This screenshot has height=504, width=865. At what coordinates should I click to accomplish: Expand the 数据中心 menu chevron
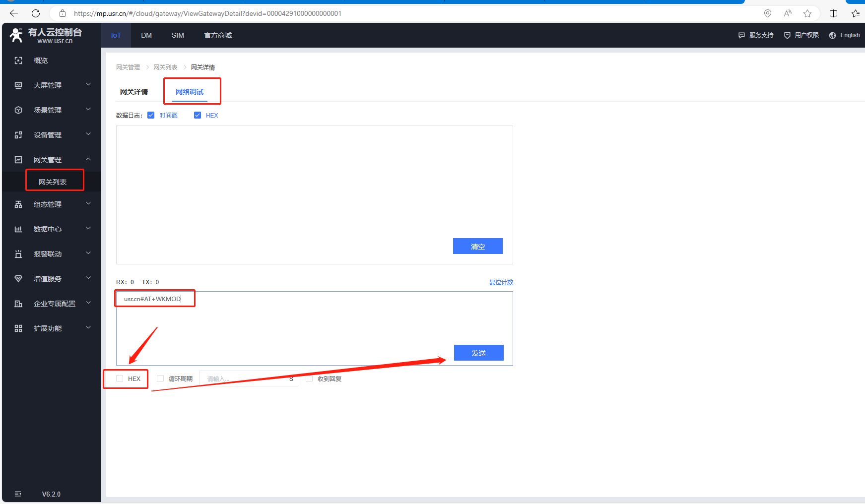coord(88,229)
